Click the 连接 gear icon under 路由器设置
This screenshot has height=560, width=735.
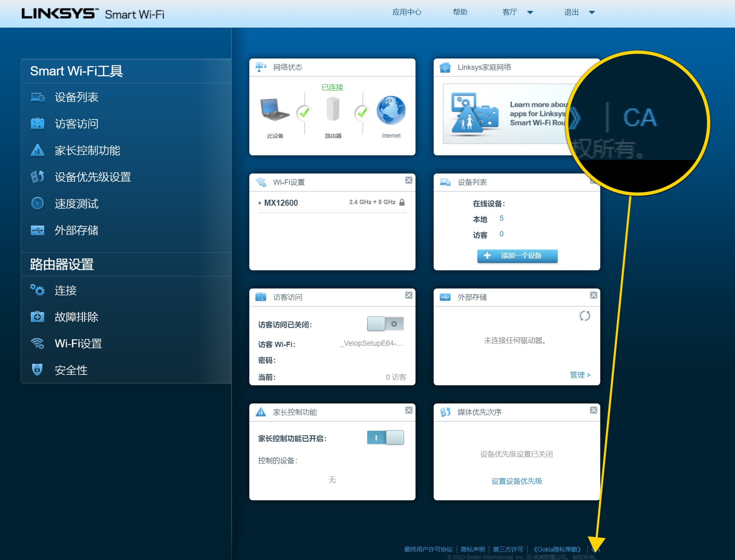pyautogui.click(x=38, y=290)
